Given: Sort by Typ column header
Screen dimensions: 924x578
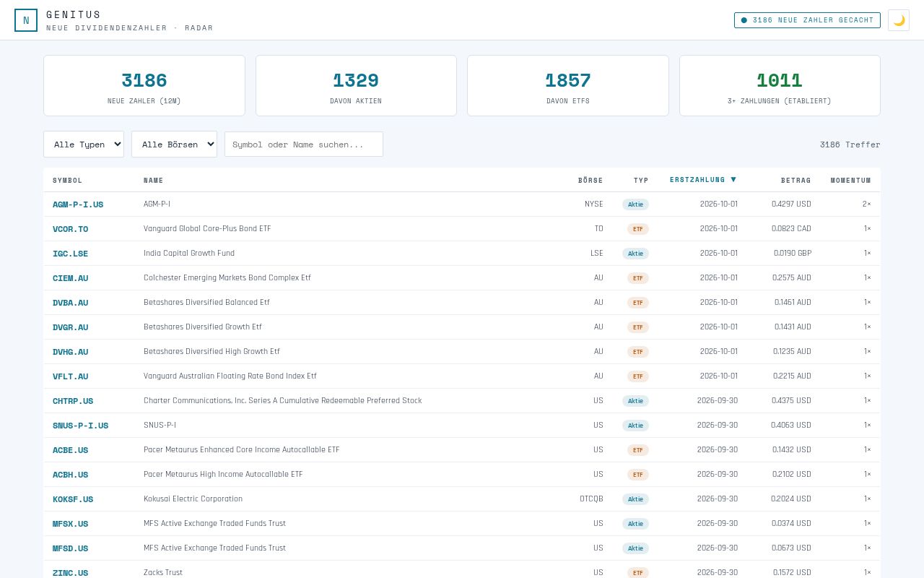Looking at the screenshot, I should click(641, 180).
